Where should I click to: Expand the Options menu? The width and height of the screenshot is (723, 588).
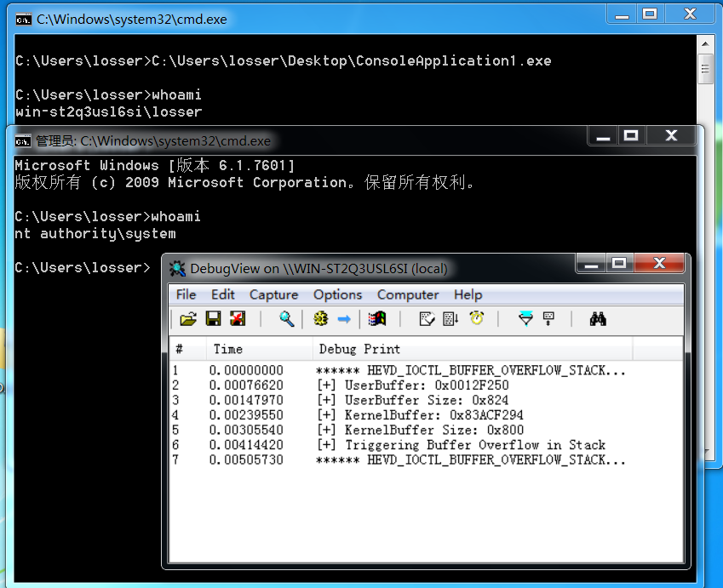pyautogui.click(x=337, y=294)
